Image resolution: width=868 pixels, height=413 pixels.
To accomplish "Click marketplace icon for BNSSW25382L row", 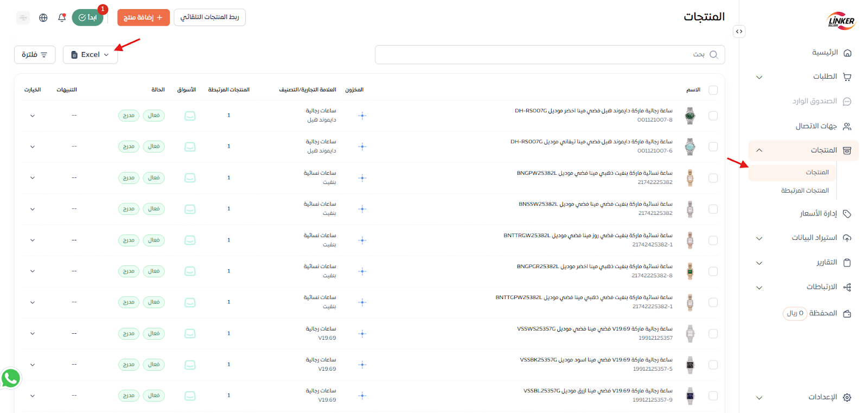I will point(190,209).
